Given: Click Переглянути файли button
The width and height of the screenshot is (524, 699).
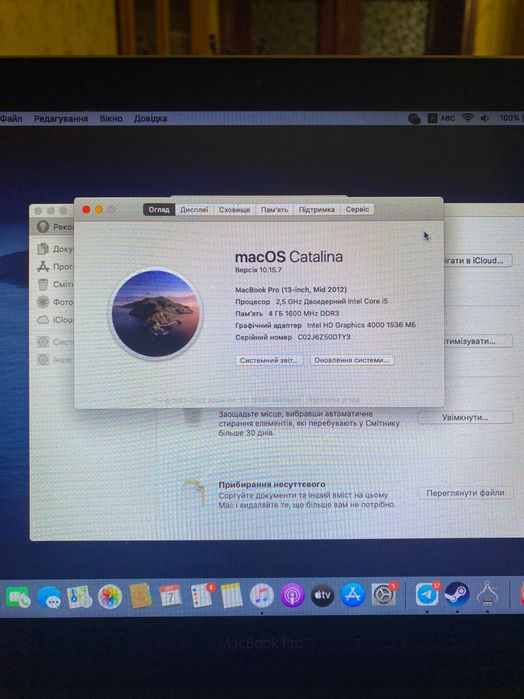Looking at the screenshot, I should click(x=465, y=493).
